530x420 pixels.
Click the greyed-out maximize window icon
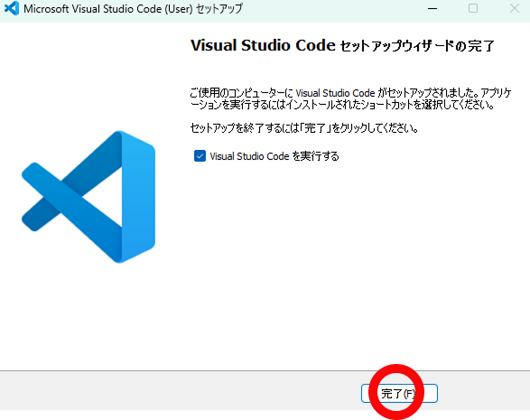coord(473,8)
